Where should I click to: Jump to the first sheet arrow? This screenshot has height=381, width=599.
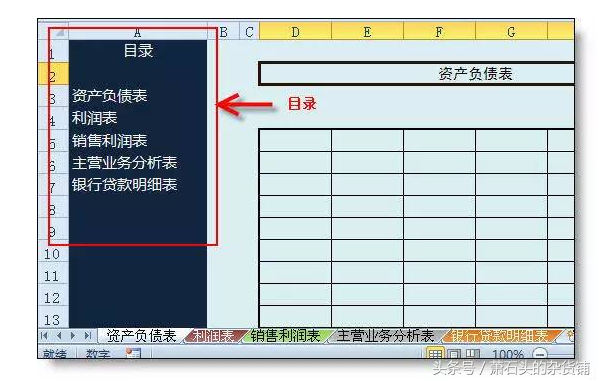click(x=44, y=336)
